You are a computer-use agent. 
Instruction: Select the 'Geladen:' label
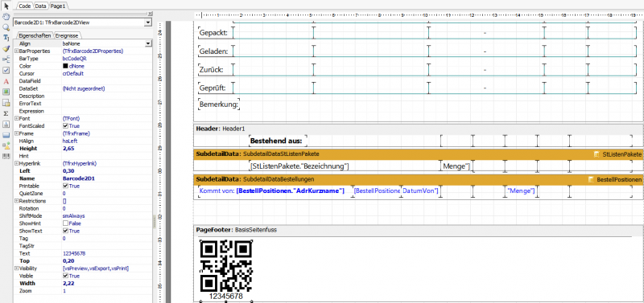pos(213,51)
